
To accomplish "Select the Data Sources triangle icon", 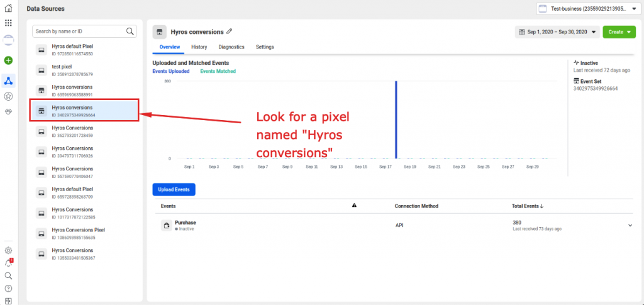I will click(8, 80).
